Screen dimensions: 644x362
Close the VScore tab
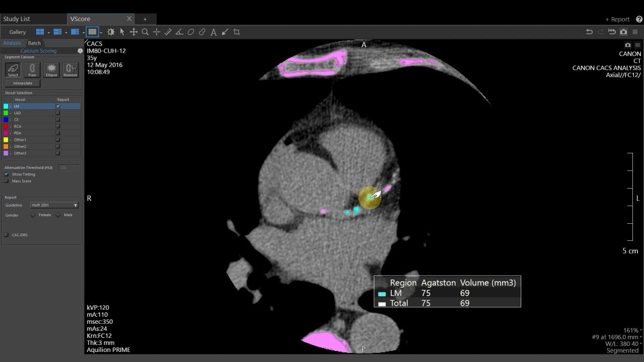pyautogui.click(x=129, y=19)
